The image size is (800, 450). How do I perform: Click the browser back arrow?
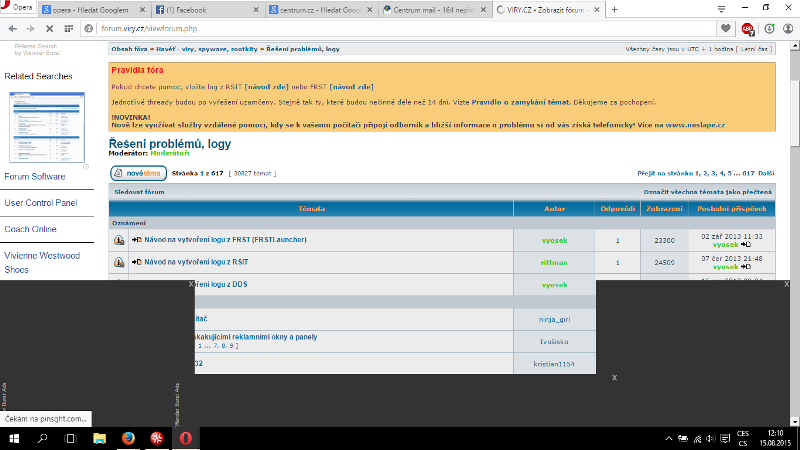pyautogui.click(x=13, y=29)
